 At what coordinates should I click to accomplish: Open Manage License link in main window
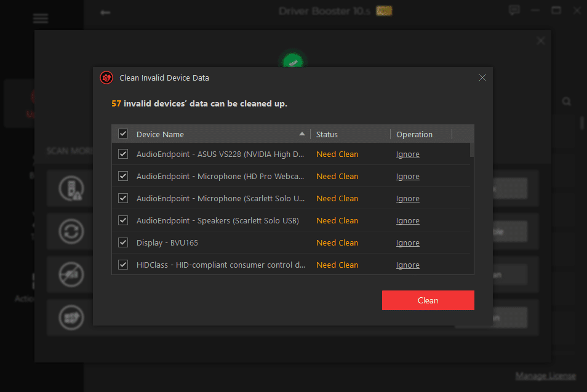545,375
